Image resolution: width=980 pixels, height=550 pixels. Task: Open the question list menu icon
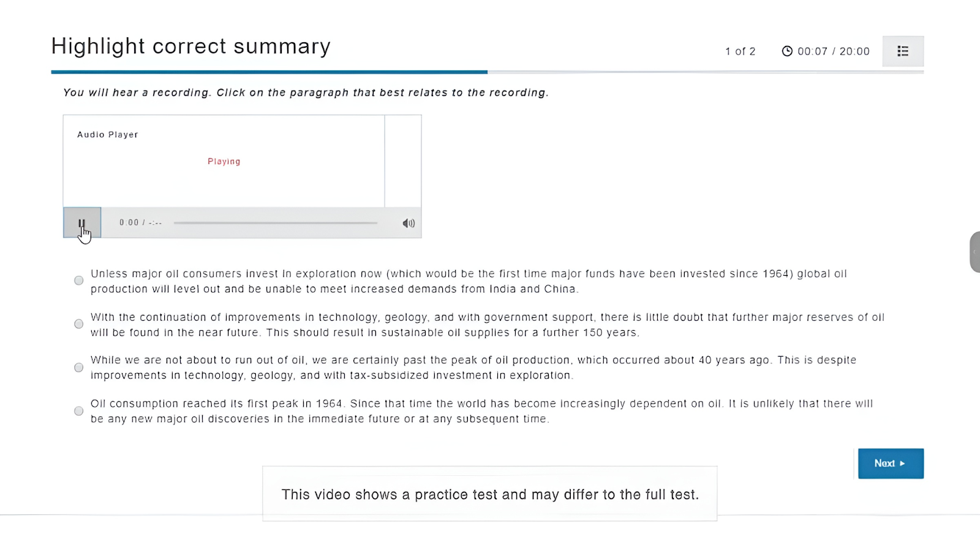coord(903,51)
